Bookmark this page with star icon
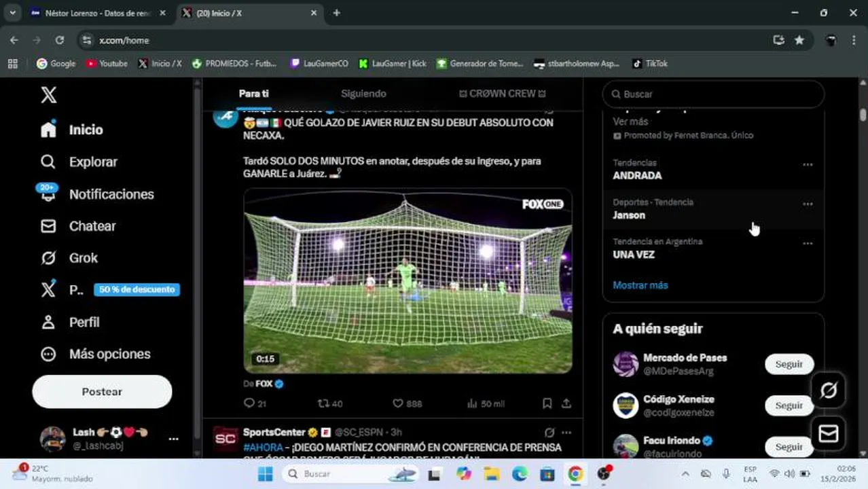 pos(799,40)
